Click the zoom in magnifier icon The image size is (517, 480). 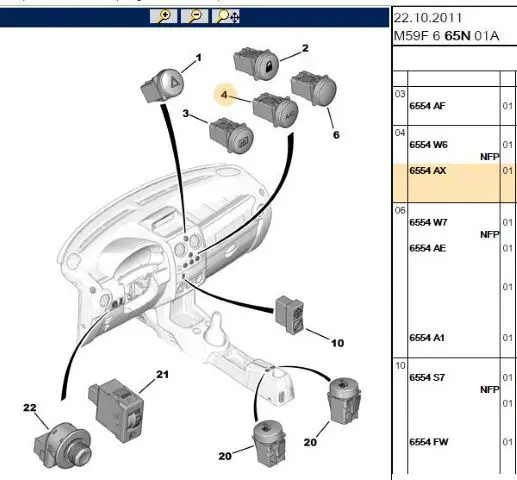pos(163,16)
